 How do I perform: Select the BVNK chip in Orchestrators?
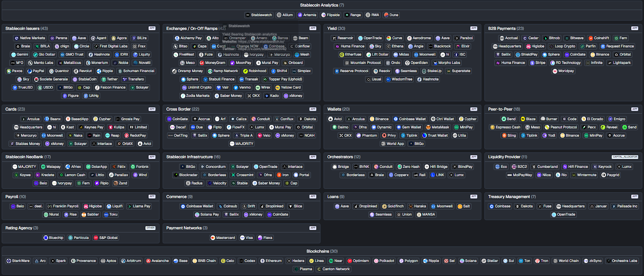tap(361, 167)
